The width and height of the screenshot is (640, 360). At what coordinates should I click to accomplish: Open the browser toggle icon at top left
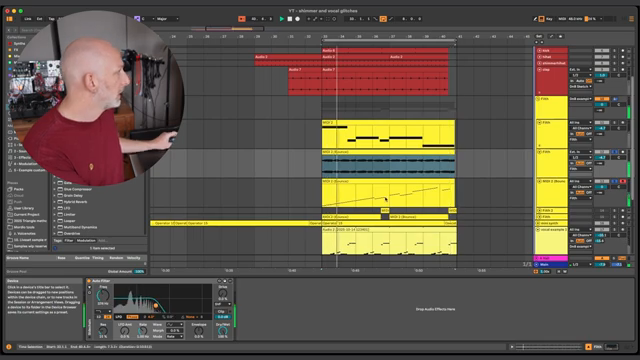(x=9, y=19)
